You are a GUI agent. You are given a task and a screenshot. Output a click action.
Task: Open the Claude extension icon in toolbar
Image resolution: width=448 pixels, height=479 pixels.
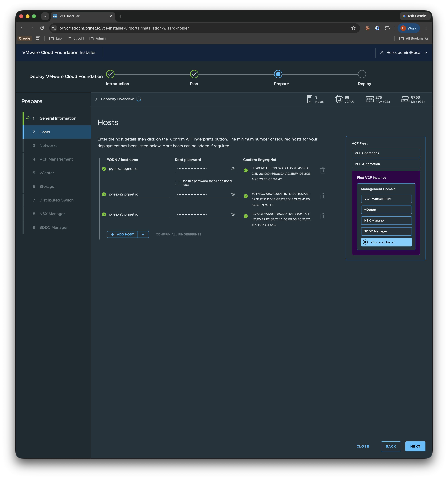click(x=367, y=28)
